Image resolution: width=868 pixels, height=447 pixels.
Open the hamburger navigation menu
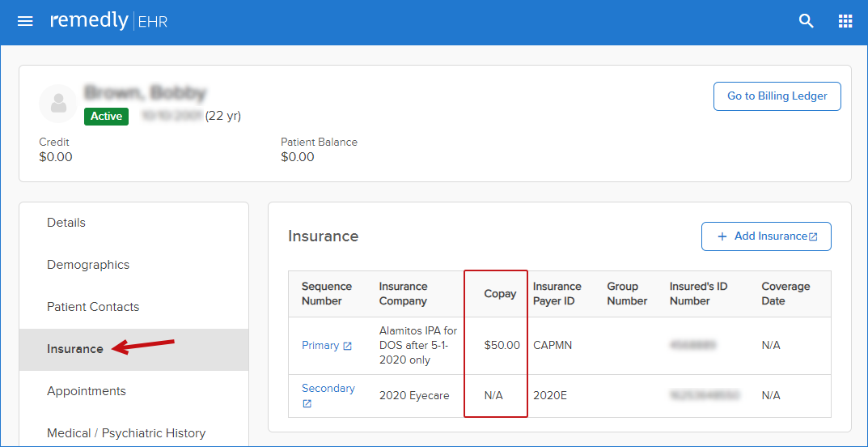[25, 22]
